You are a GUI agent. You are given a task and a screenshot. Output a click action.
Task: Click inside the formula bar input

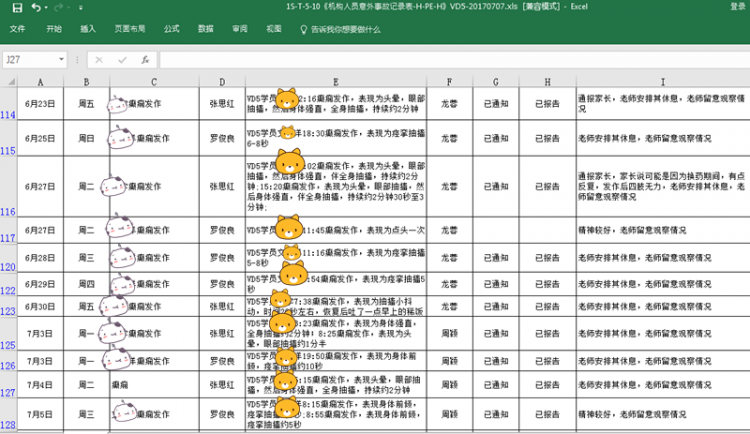tap(450, 60)
